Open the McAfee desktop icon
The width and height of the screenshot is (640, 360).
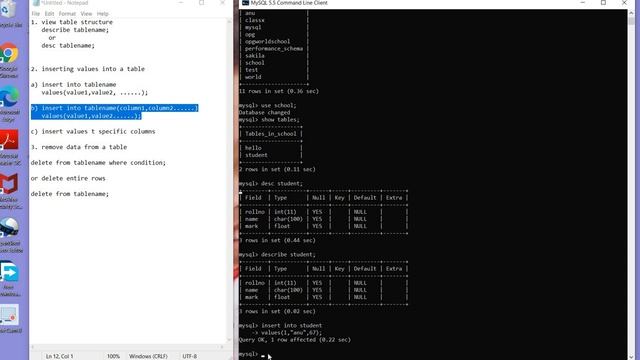click(x=9, y=184)
